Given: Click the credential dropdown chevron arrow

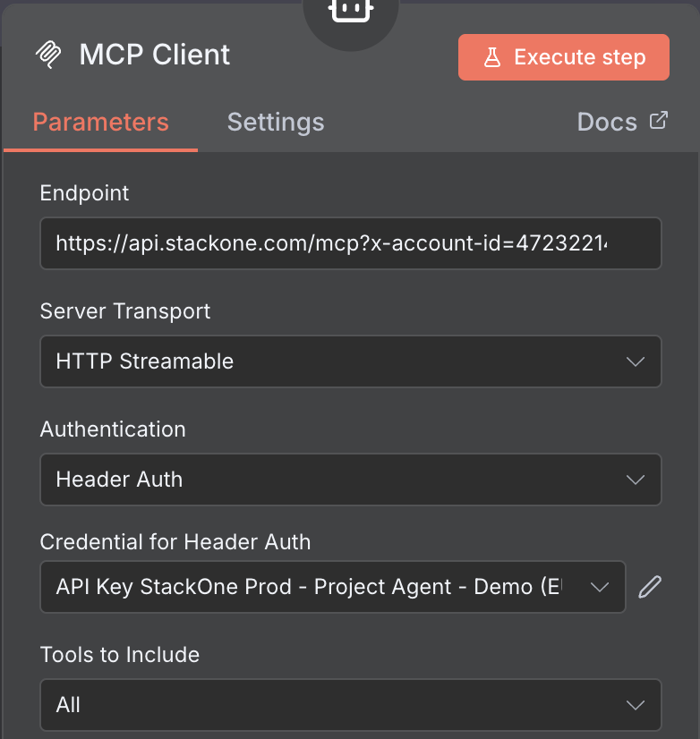Looking at the screenshot, I should (x=600, y=587).
